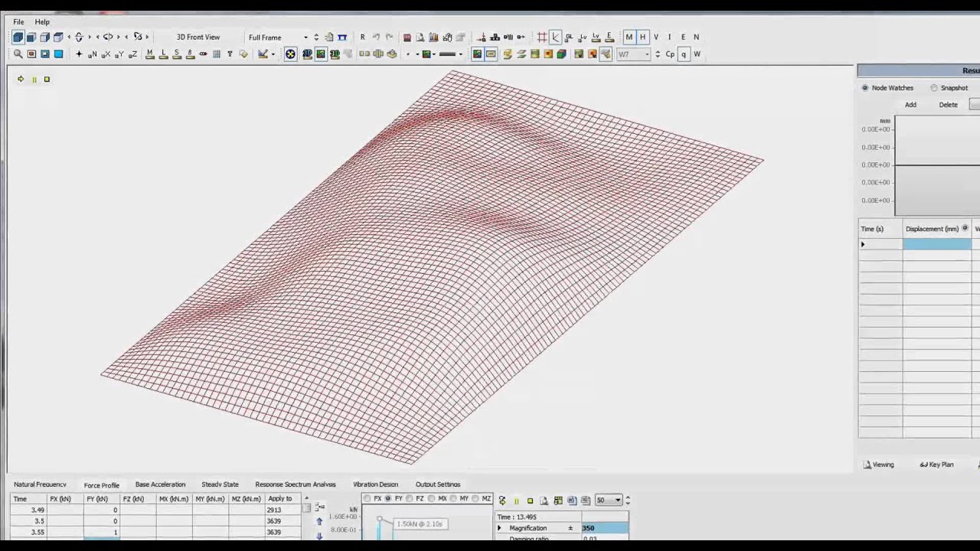Click the stepper beside W7 dropdown
980x551 pixels.
click(657, 54)
